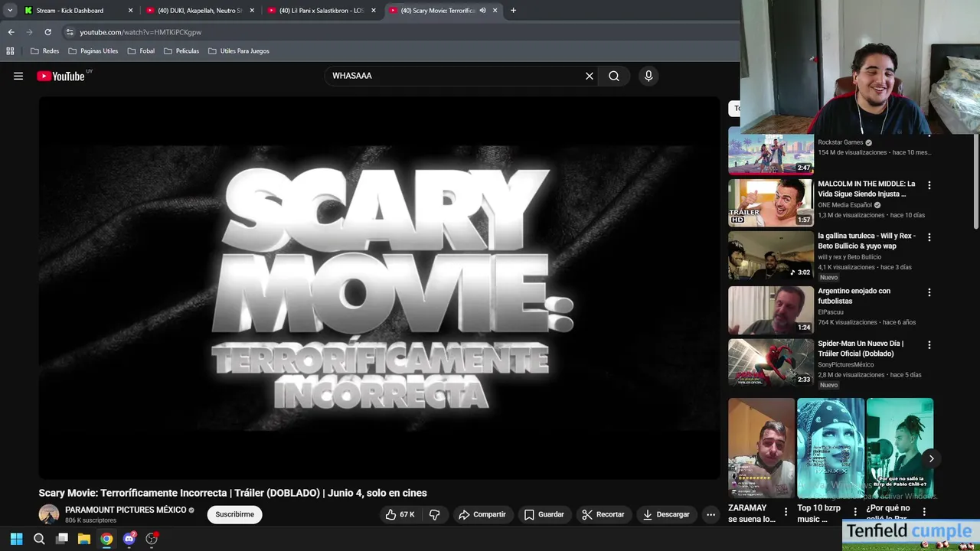The height and width of the screenshot is (551, 980).
Task: Open Argentino enojado con futbolistas thumbnail
Action: (x=771, y=310)
